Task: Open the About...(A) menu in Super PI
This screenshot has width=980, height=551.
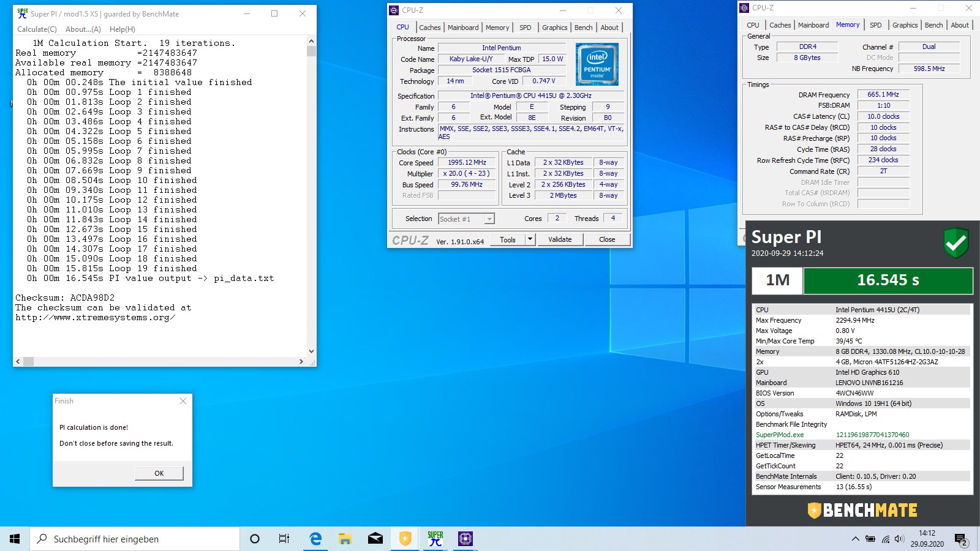Action: pyautogui.click(x=83, y=29)
